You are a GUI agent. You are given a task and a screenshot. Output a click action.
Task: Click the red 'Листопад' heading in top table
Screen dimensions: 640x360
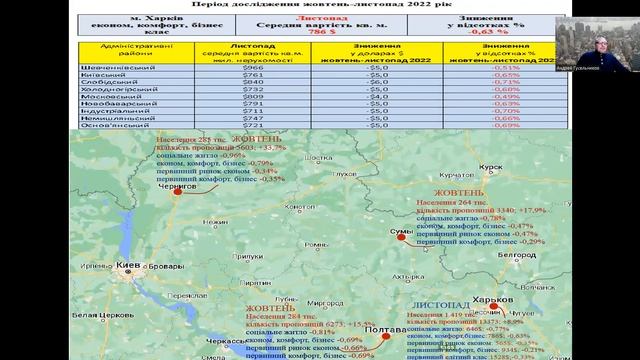322,18
